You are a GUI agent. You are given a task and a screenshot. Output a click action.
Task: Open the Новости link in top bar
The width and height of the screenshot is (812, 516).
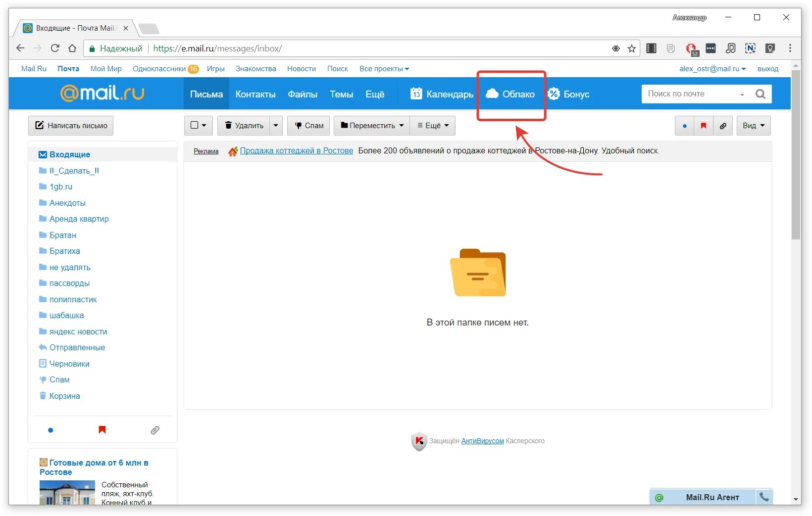(302, 69)
